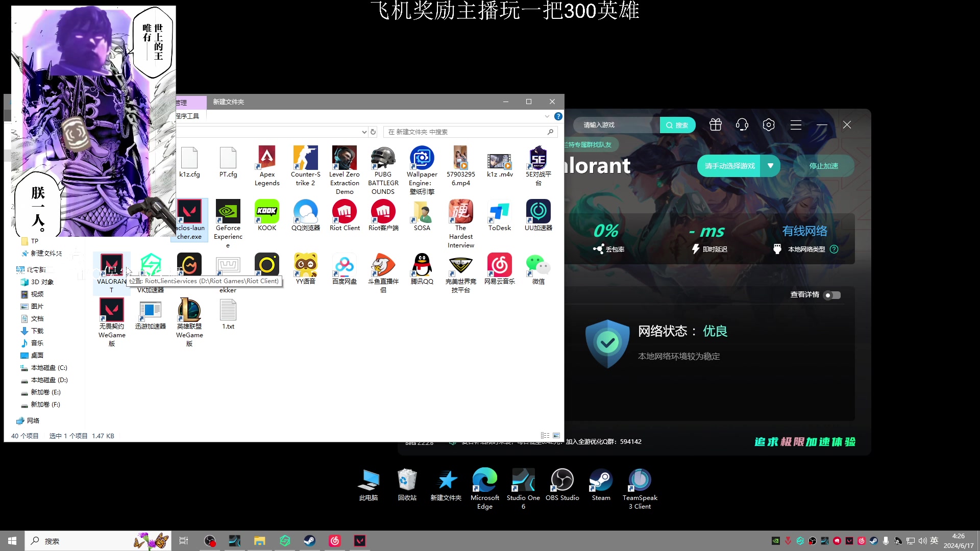Select the Level Zero Extraction Demo icon
This screenshot has height=551, width=980.
(x=345, y=170)
